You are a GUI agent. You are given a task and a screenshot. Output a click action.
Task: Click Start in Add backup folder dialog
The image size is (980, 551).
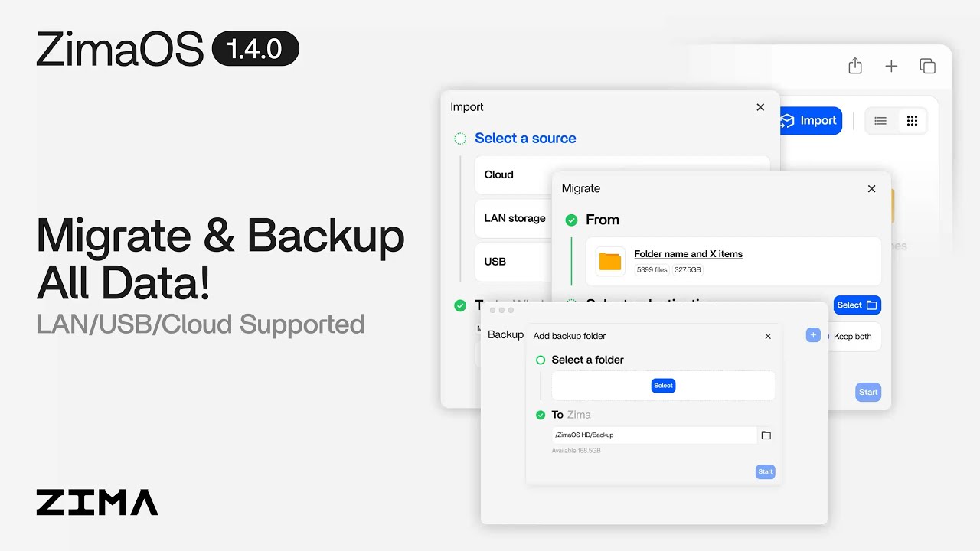(765, 471)
